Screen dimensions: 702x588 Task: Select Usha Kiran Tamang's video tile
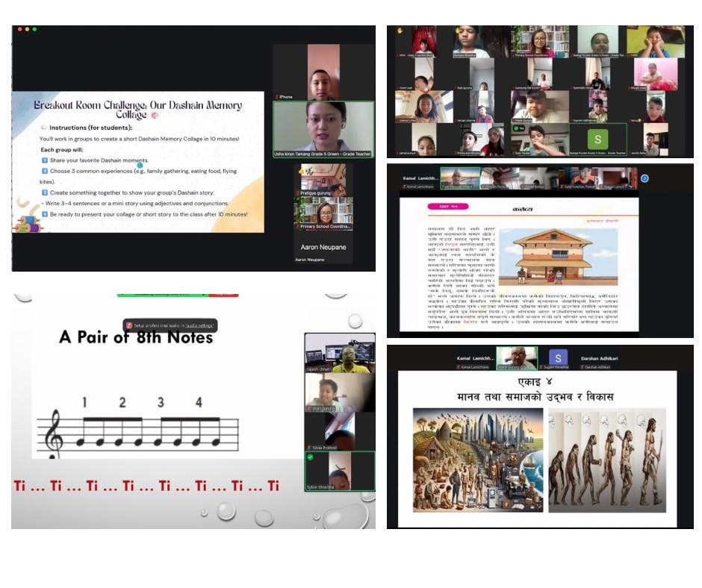[323, 129]
